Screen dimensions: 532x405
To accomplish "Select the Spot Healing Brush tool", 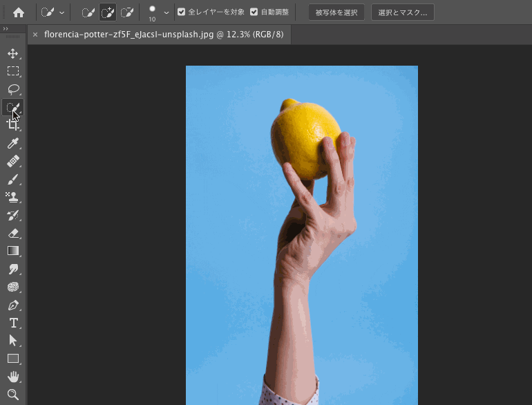I will tap(13, 161).
